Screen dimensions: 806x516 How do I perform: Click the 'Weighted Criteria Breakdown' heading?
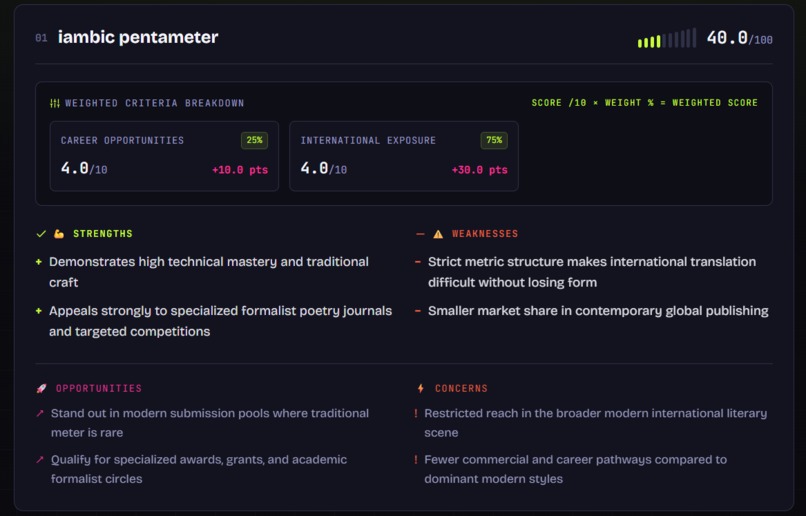[x=155, y=103]
